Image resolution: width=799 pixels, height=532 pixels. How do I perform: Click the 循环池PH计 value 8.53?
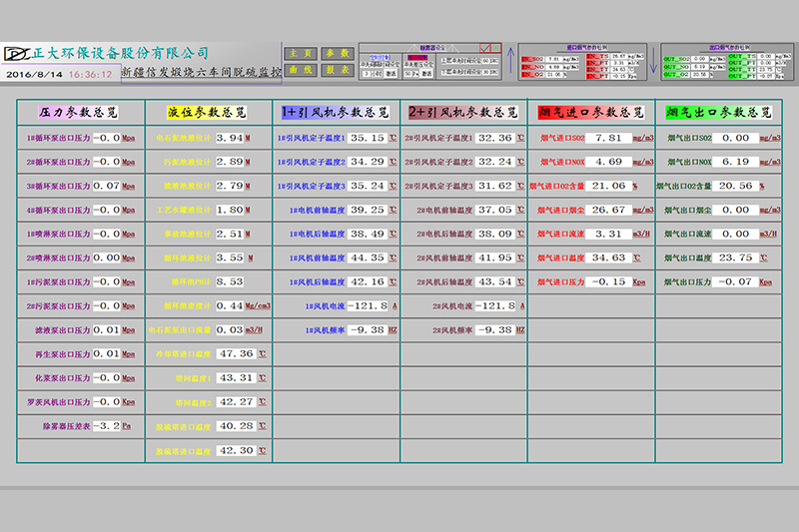pos(230,282)
